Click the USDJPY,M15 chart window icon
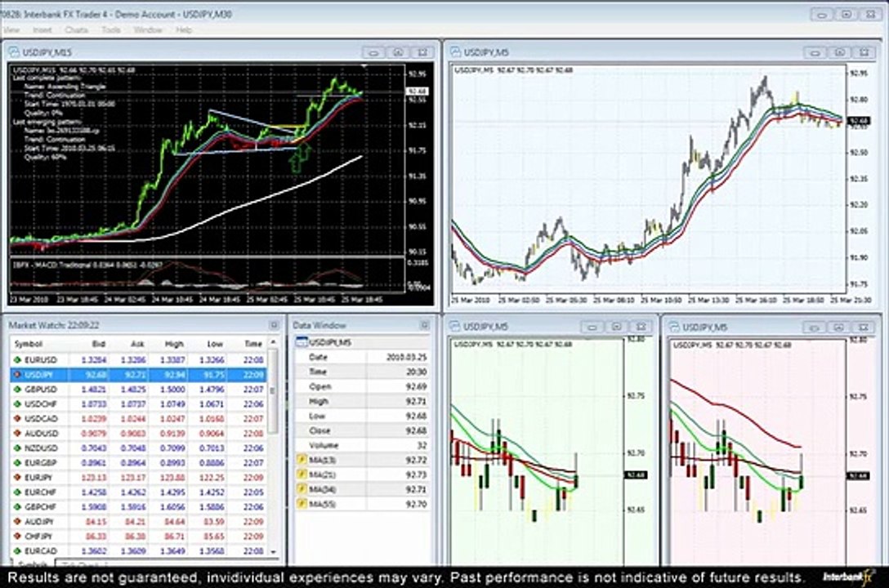The width and height of the screenshot is (889, 588). point(14,52)
